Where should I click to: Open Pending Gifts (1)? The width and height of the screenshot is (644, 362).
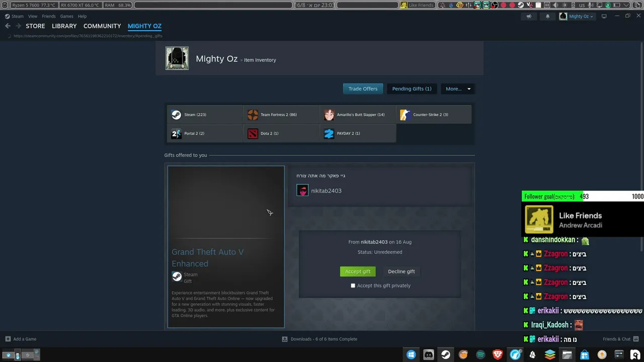click(x=412, y=89)
